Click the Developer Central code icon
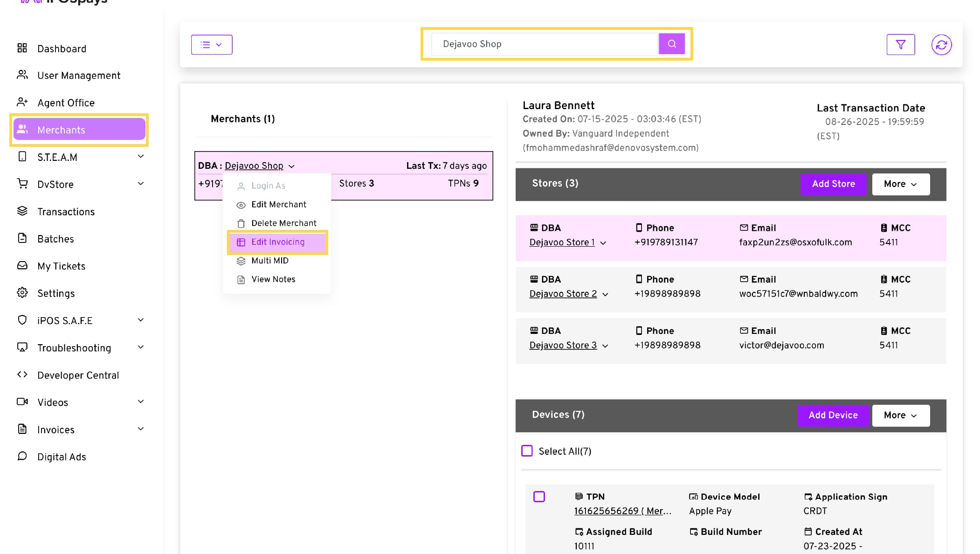 (22, 374)
